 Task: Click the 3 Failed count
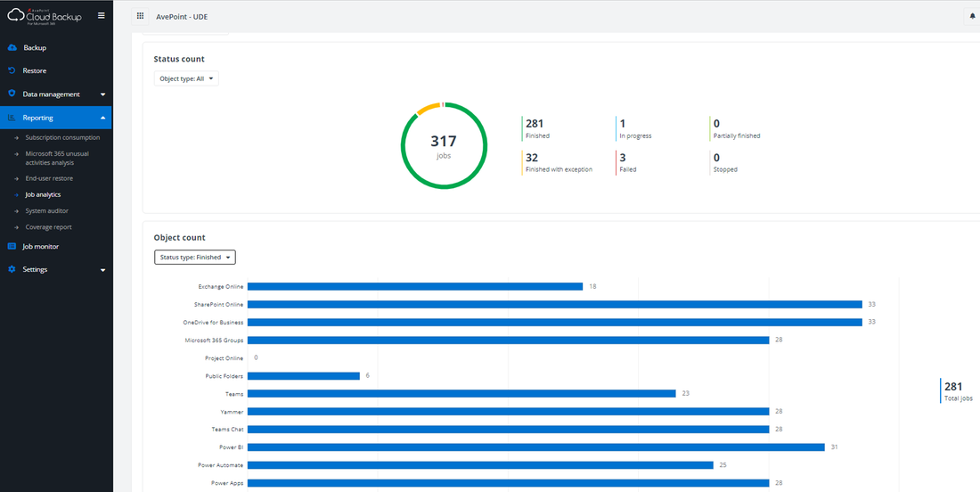(626, 162)
